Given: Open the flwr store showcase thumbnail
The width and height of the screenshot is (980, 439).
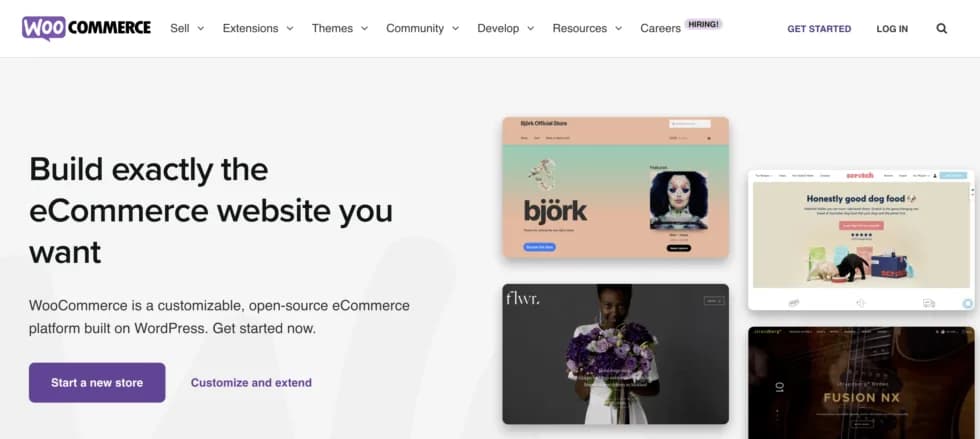Looking at the screenshot, I should pyautogui.click(x=616, y=354).
